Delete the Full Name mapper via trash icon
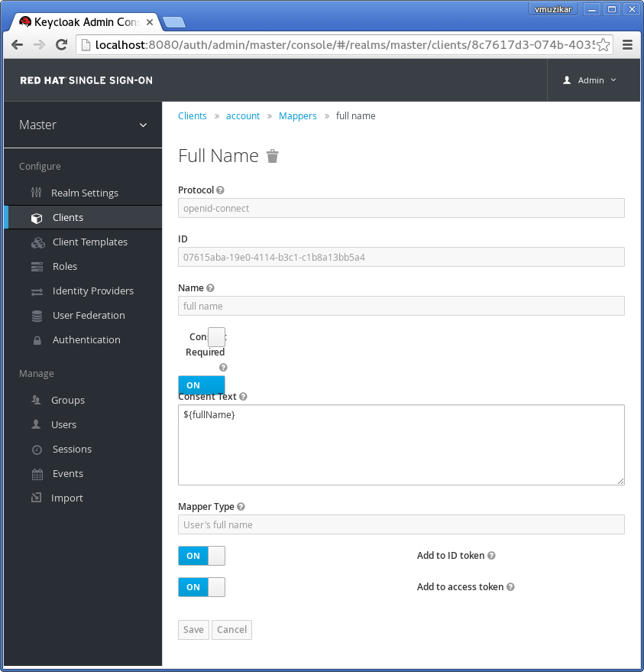 tap(272, 156)
